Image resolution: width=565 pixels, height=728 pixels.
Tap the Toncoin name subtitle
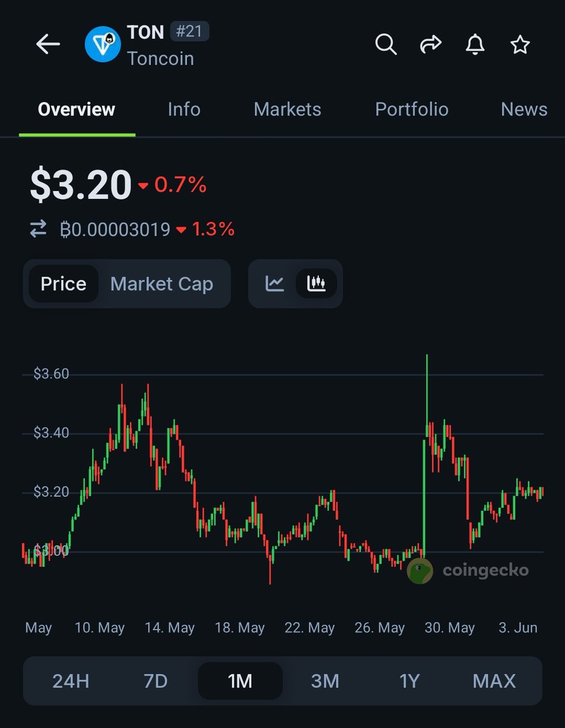[x=161, y=59]
